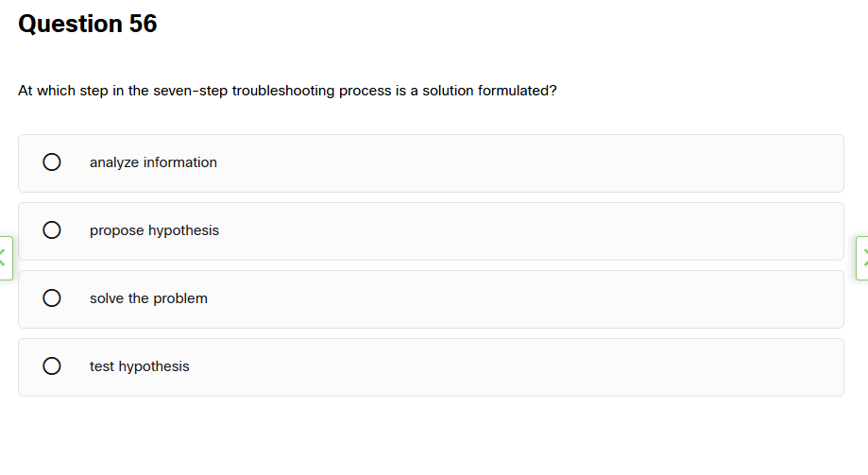The width and height of the screenshot is (868, 475).
Task: Click the 'solve the problem' answer text
Action: tap(148, 298)
